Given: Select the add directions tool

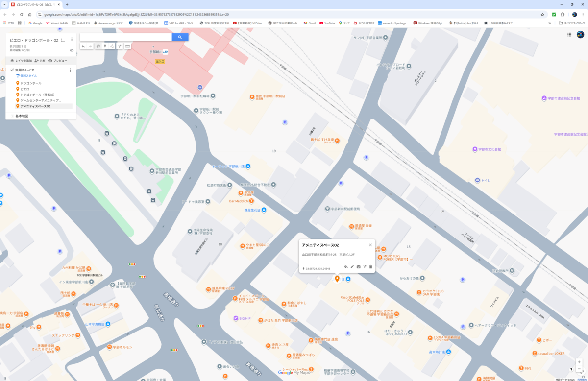Looking at the screenshot, I should pyautogui.click(x=120, y=46).
